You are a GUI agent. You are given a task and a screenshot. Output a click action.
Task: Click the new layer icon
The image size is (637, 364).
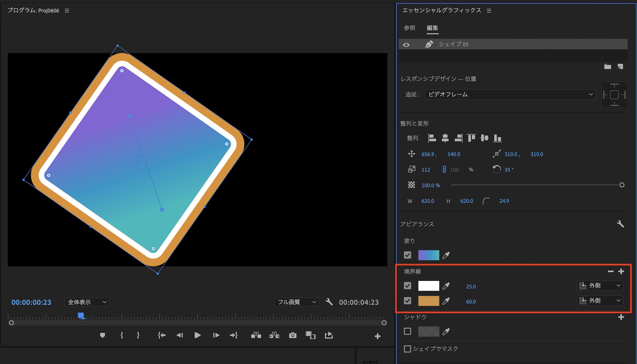click(620, 67)
